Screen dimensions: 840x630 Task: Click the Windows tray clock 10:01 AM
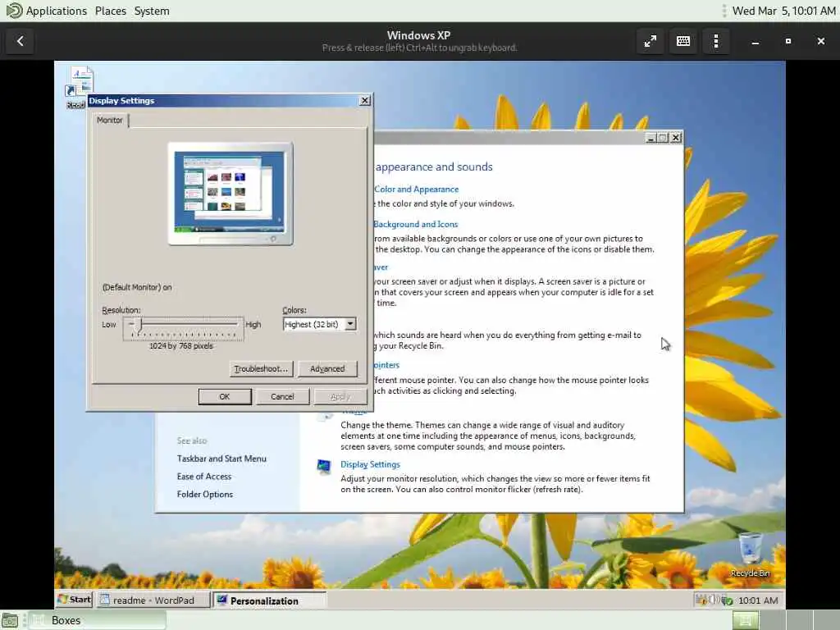[x=758, y=600]
